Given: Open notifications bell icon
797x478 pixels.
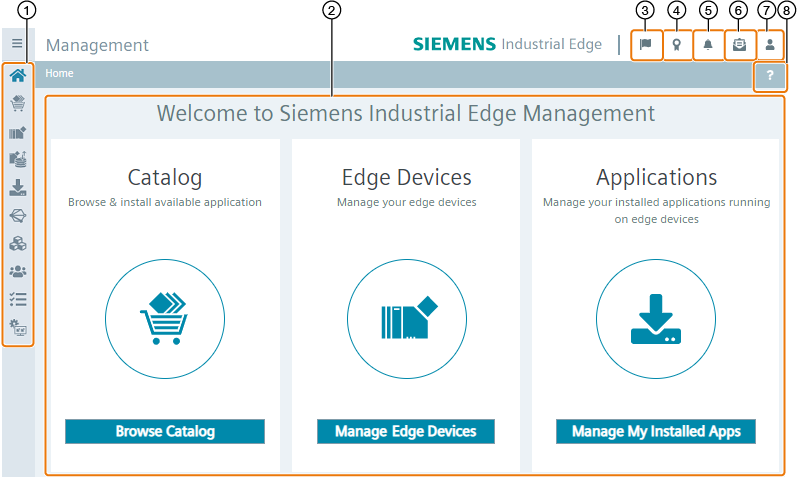Looking at the screenshot, I should (x=708, y=45).
